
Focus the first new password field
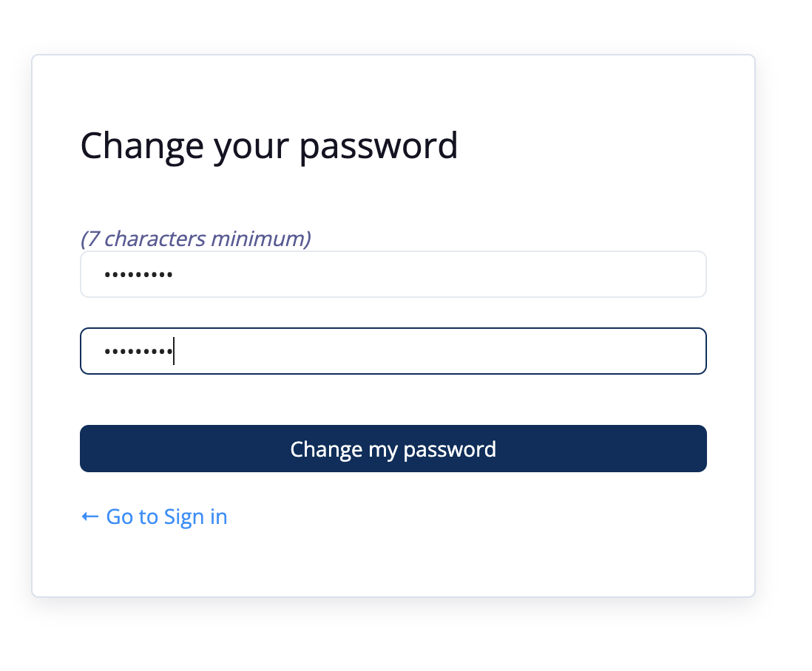tap(393, 274)
